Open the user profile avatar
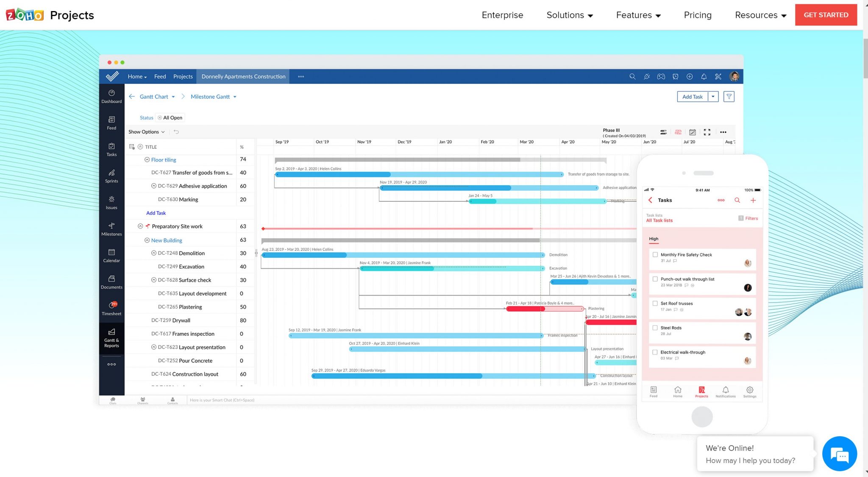The width and height of the screenshot is (868, 477). (x=734, y=76)
